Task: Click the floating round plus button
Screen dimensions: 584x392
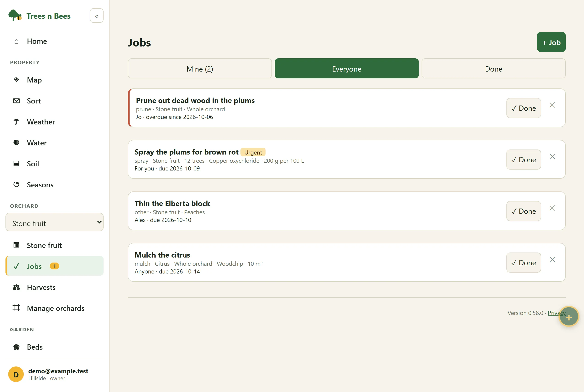Action: 569,317
